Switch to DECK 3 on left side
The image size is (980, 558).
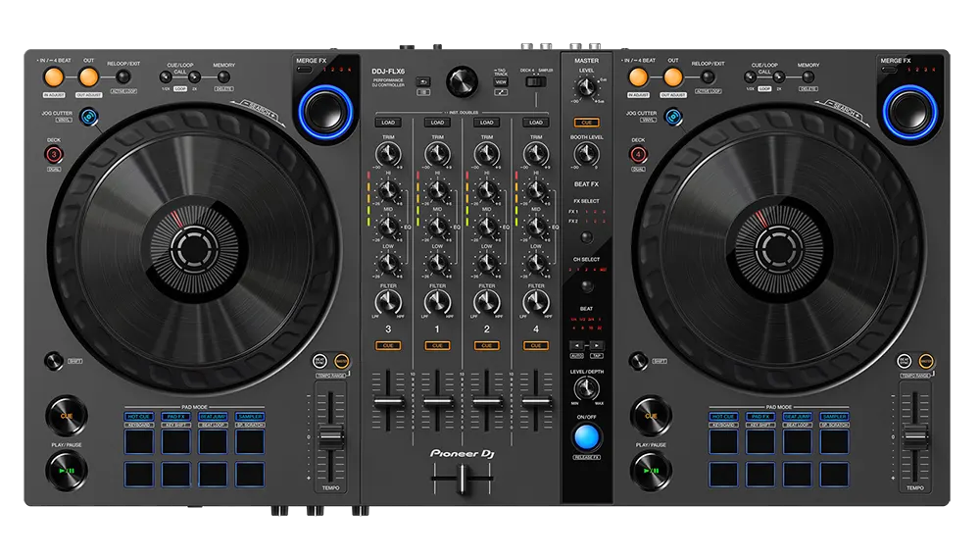point(54,154)
